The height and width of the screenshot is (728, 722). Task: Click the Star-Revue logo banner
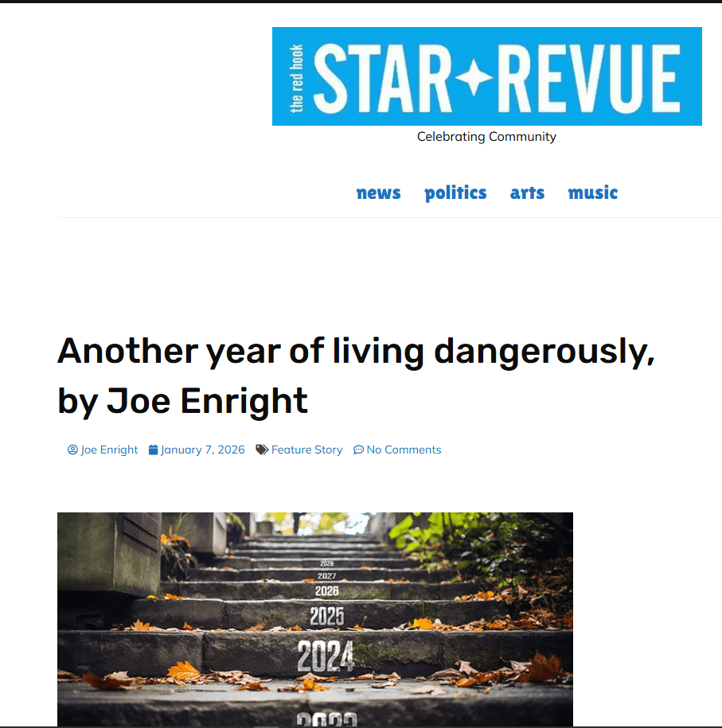[486, 76]
